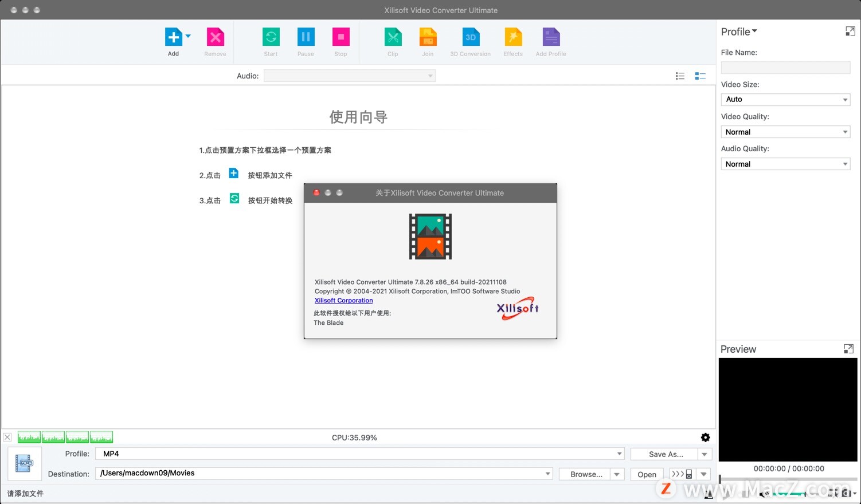Mute preview with speaker icon
Screen dimensions: 861x504
[764, 493]
